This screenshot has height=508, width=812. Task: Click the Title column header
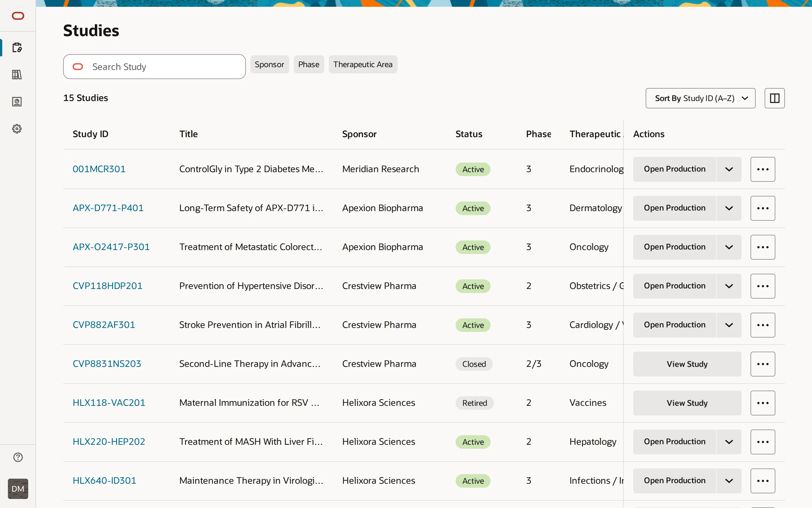point(188,134)
